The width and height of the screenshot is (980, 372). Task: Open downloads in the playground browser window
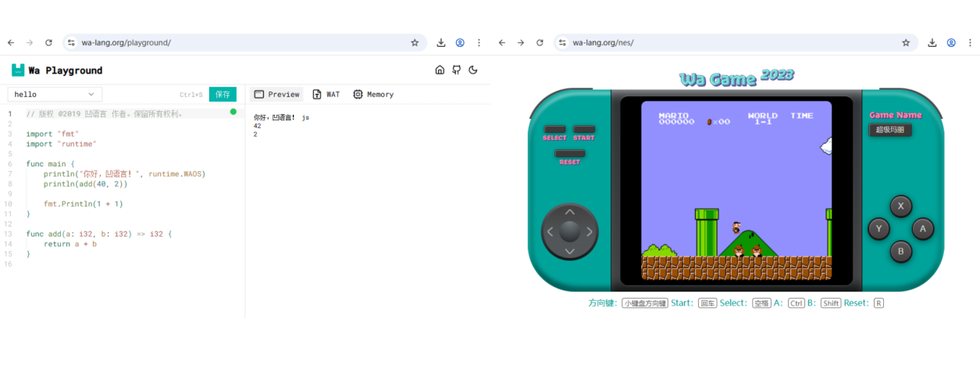[x=441, y=43]
